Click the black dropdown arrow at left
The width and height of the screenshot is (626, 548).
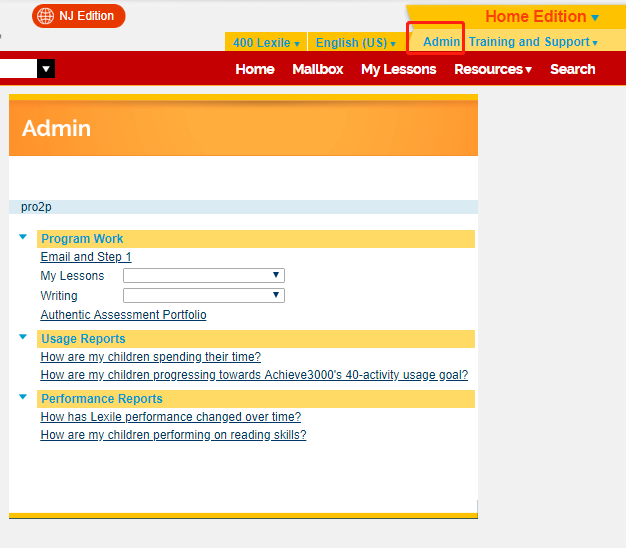click(46, 69)
